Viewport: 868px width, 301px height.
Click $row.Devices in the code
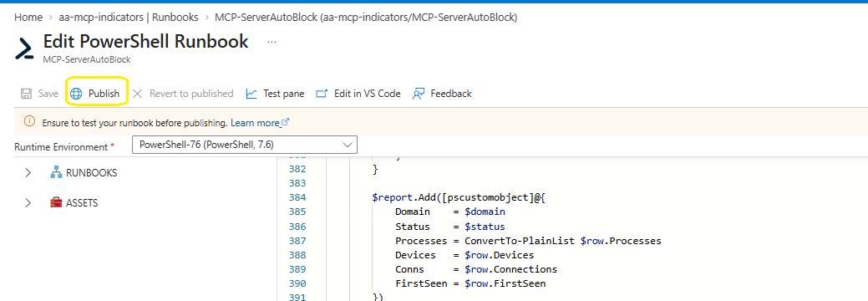[500, 255]
